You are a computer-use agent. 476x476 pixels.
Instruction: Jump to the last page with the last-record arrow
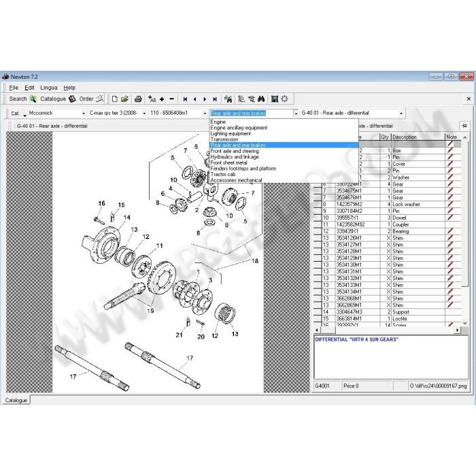(x=215, y=99)
